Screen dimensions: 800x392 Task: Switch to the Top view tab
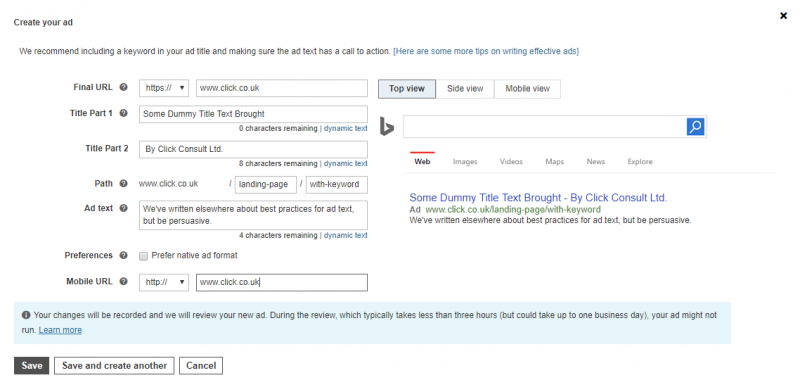coord(407,89)
